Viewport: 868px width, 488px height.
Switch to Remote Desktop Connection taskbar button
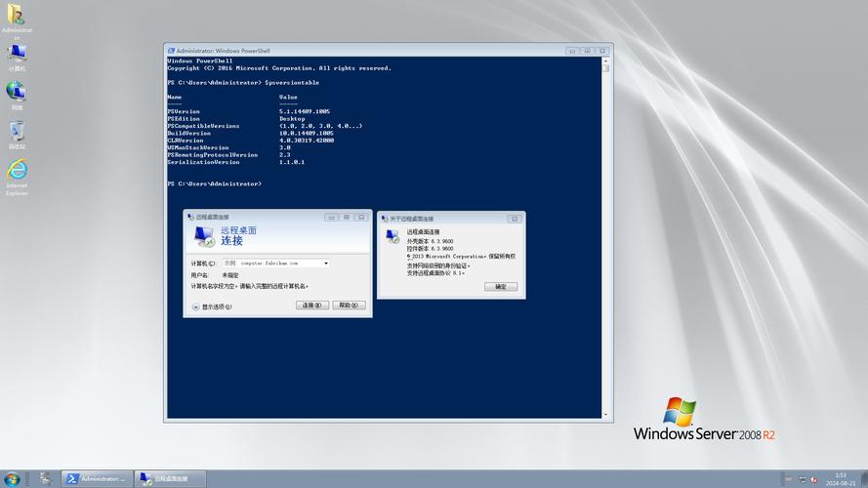pos(168,479)
